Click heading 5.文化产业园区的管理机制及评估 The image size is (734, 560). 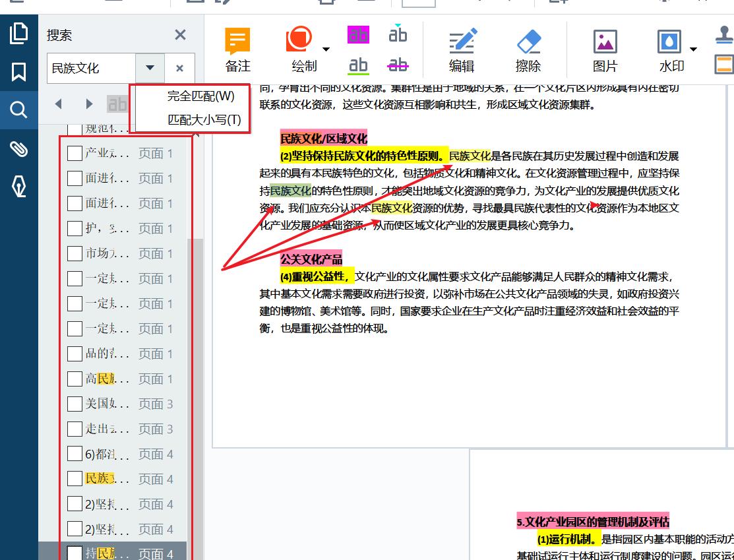click(x=593, y=521)
